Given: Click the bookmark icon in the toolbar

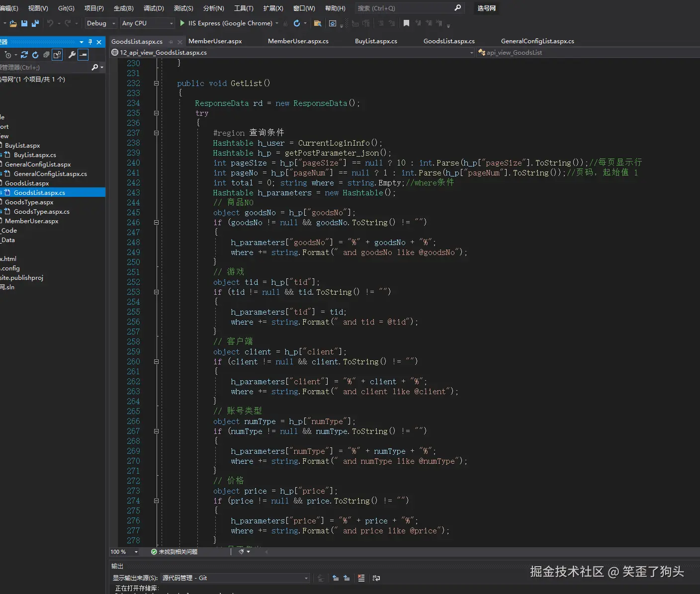Looking at the screenshot, I should click(406, 23).
